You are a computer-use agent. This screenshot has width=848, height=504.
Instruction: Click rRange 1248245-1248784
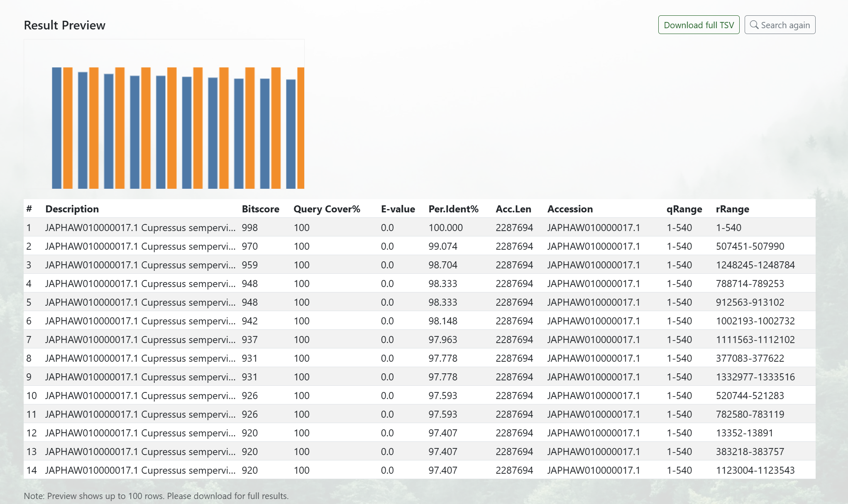(755, 265)
